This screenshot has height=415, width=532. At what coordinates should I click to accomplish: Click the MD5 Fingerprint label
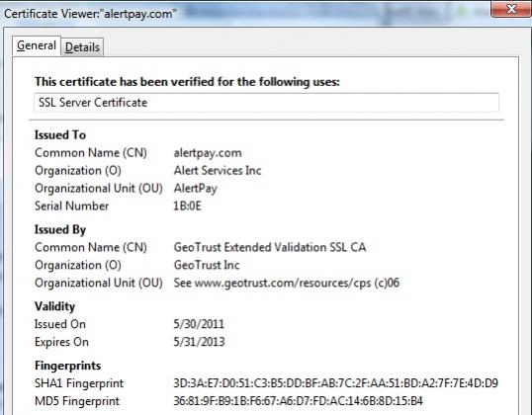[77, 401]
